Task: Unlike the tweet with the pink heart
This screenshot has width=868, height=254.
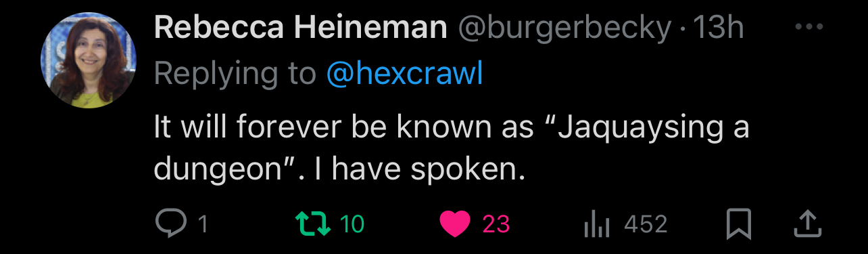Action: [x=455, y=224]
